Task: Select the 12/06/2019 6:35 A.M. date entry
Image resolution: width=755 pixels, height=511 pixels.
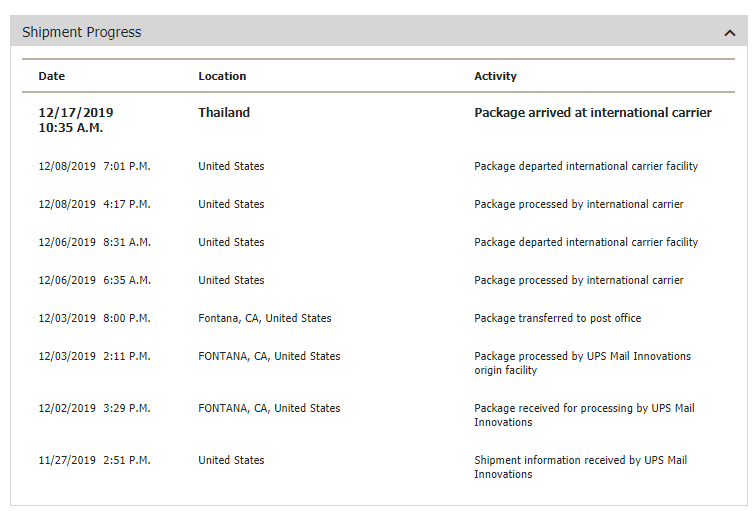Action: (x=94, y=280)
